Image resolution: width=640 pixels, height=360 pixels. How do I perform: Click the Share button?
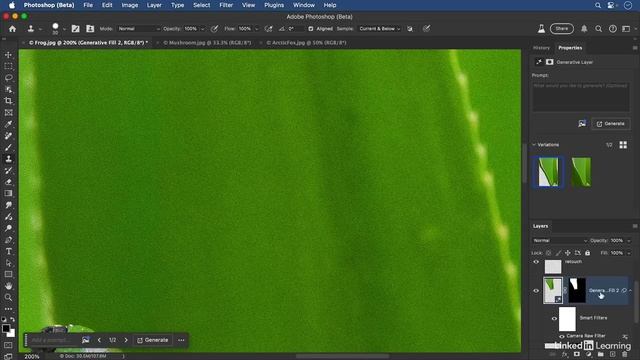(562, 29)
